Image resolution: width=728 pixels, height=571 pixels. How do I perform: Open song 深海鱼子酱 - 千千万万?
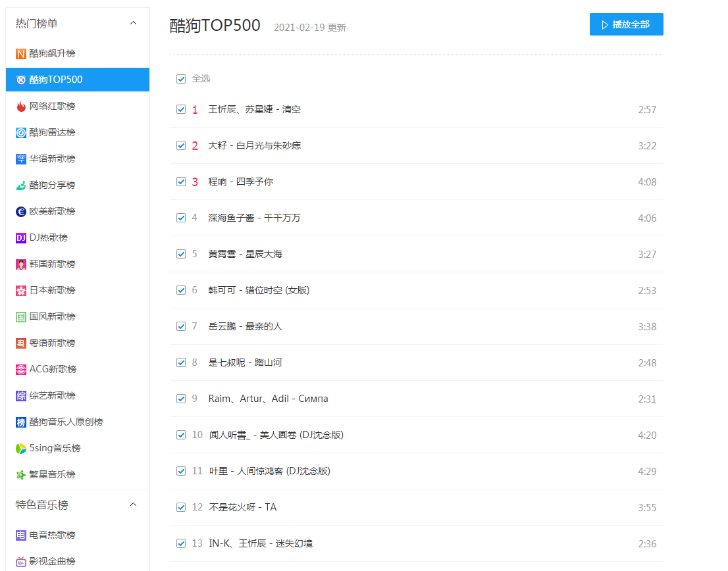click(255, 218)
